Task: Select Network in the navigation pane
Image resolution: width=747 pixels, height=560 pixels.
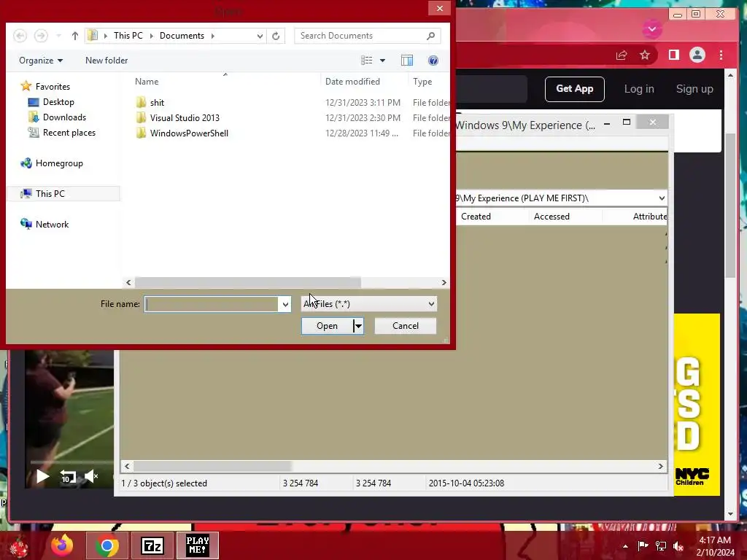Action: click(52, 225)
